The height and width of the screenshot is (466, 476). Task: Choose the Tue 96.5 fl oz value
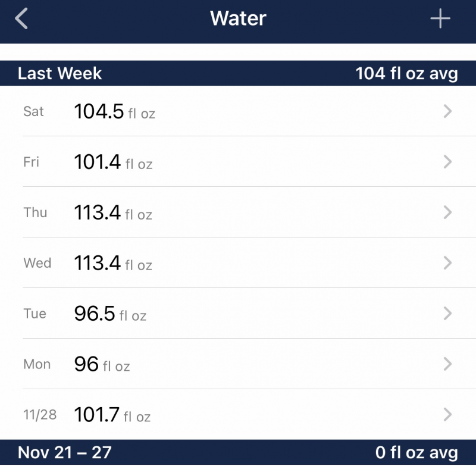coord(110,314)
